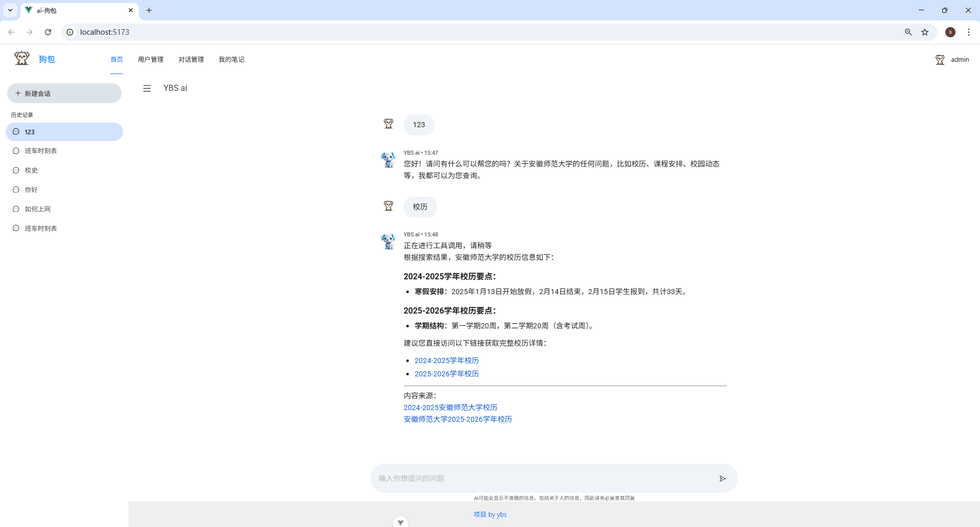The height and width of the screenshot is (527, 980).
Task: Click the admin avatar icon
Action: 940,59
